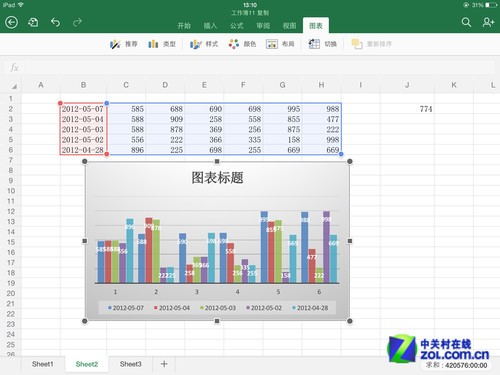Tap the tall purple bar labeled 998
The width and height of the screenshot is (500, 375).
[x=326, y=247]
